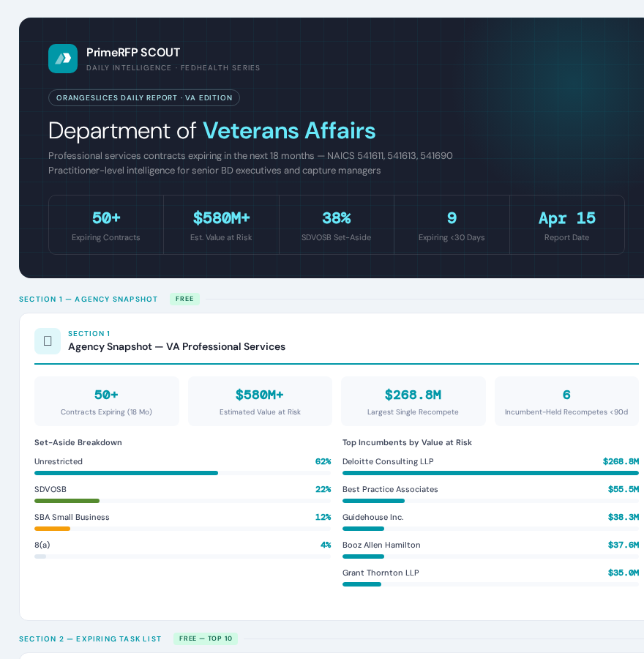Viewport: 644px width, 659px height.
Task: Click the FREE — TOP 10 badge
Action: [x=206, y=638]
